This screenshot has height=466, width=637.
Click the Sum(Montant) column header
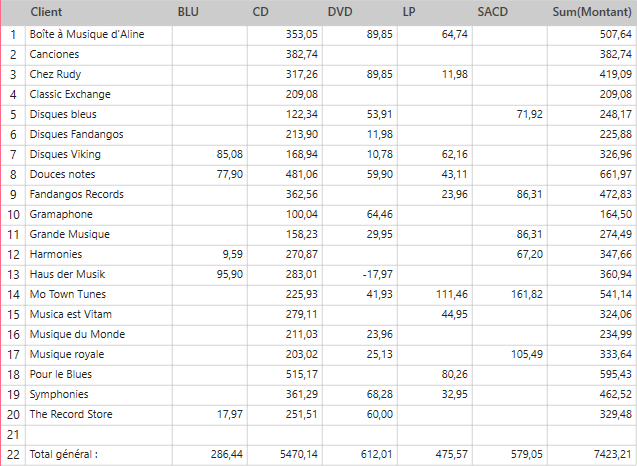(x=592, y=12)
